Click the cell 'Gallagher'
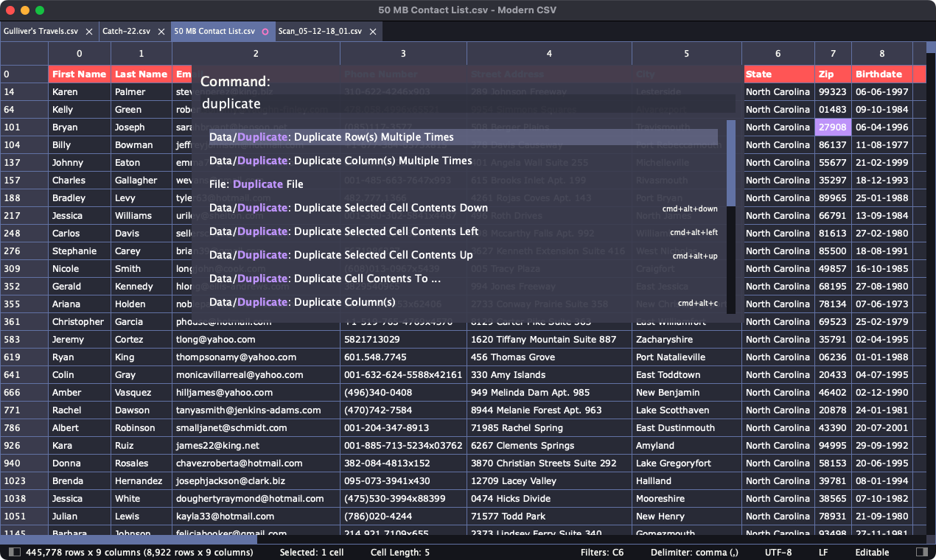 [x=142, y=180]
